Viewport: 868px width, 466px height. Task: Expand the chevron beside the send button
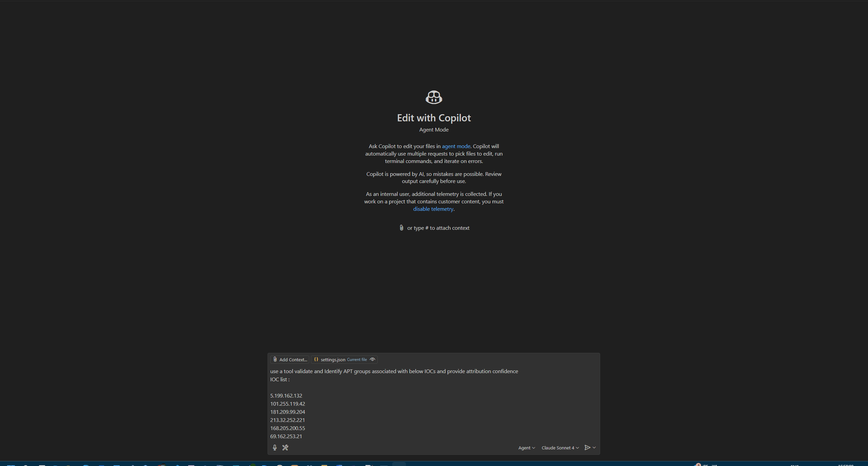(594, 448)
